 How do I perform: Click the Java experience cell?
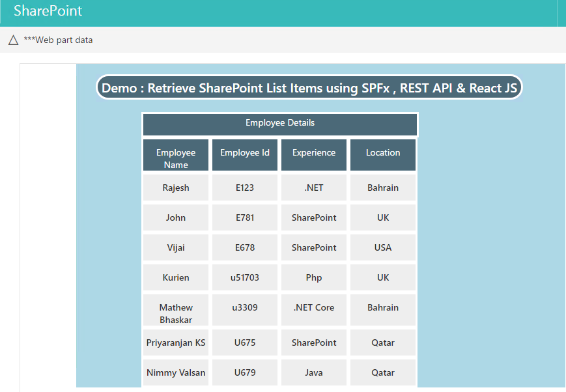point(314,373)
